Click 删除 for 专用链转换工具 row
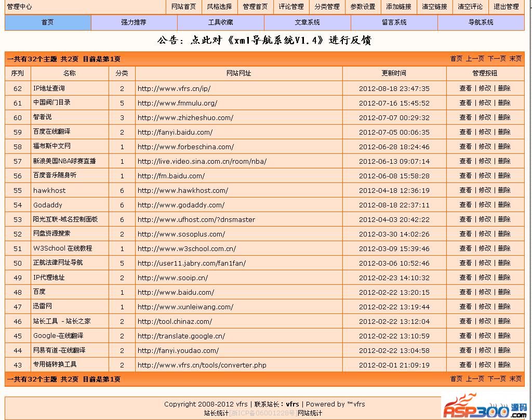The image size is (532, 420). click(504, 365)
